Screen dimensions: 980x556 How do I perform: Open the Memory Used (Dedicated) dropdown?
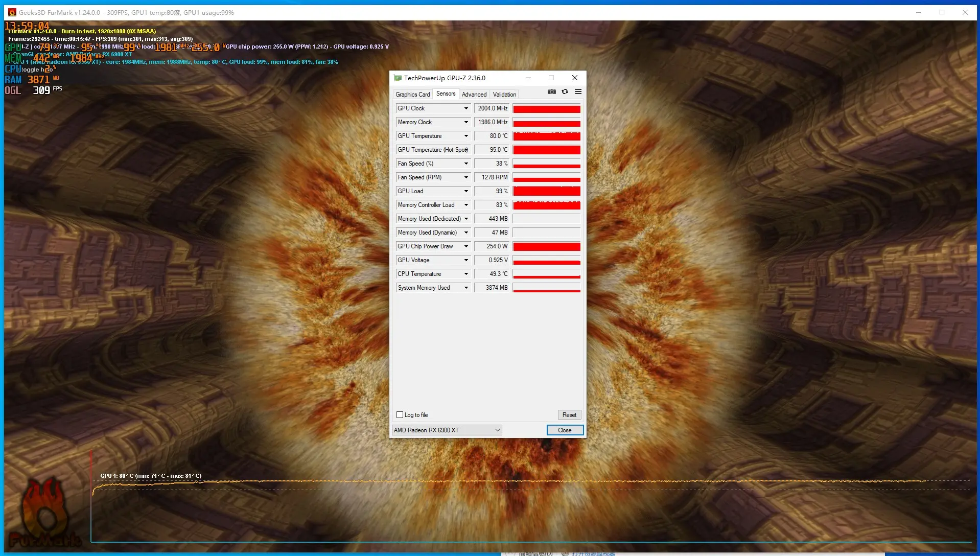pos(466,219)
